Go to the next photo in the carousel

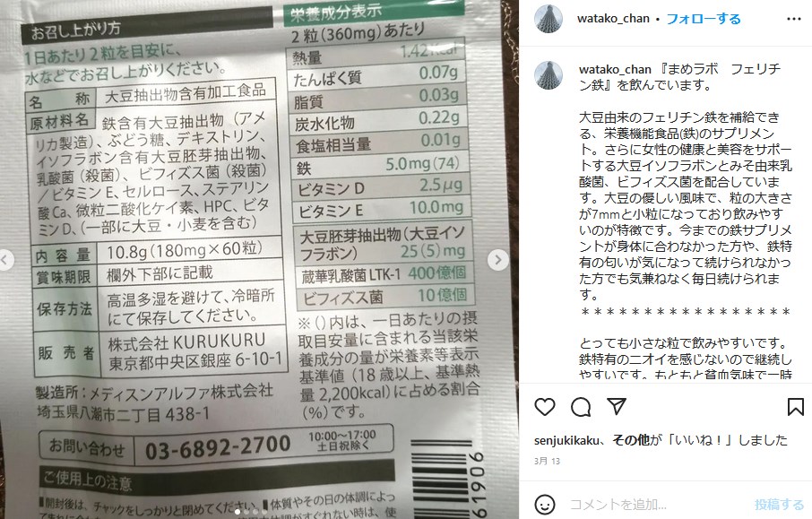(x=497, y=260)
